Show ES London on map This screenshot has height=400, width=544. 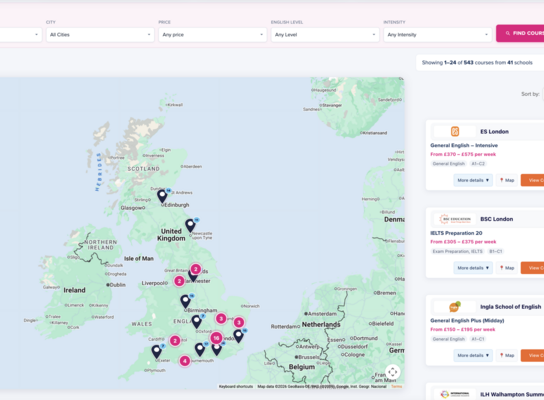click(507, 180)
